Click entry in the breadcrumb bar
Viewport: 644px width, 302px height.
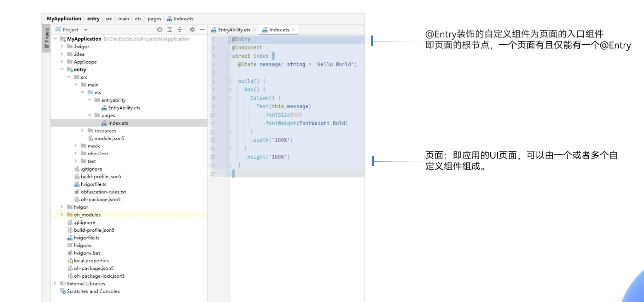tap(93, 18)
